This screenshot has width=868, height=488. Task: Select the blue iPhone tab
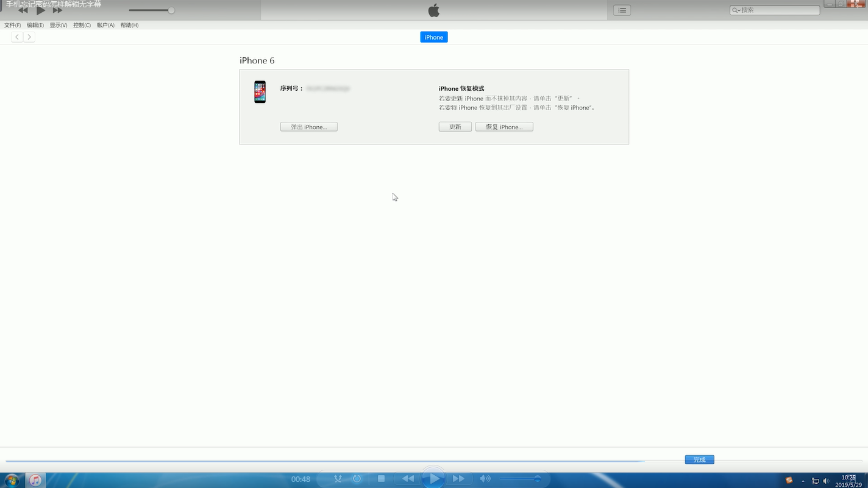pyautogui.click(x=434, y=37)
